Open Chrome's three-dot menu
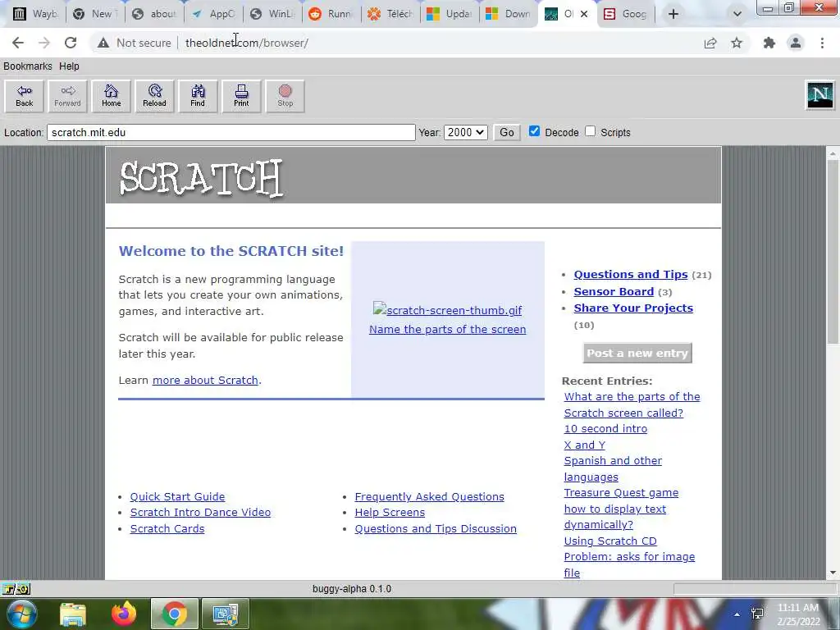The height and width of the screenshot is (630, 840). [822, 43]
